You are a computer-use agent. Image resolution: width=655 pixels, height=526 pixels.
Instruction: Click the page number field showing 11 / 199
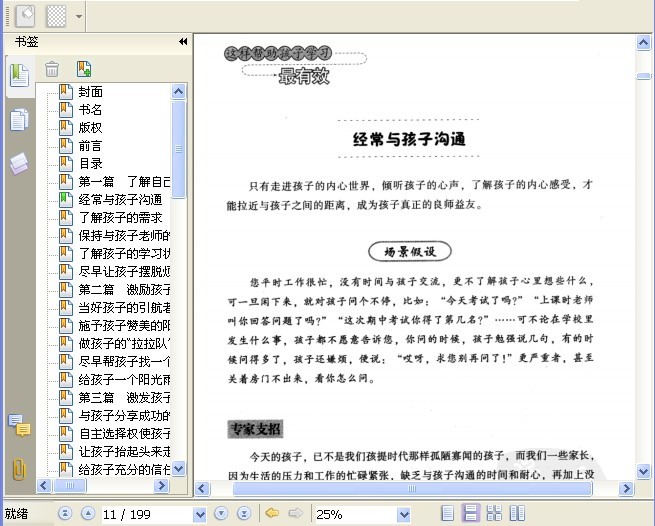pos(148,514)
